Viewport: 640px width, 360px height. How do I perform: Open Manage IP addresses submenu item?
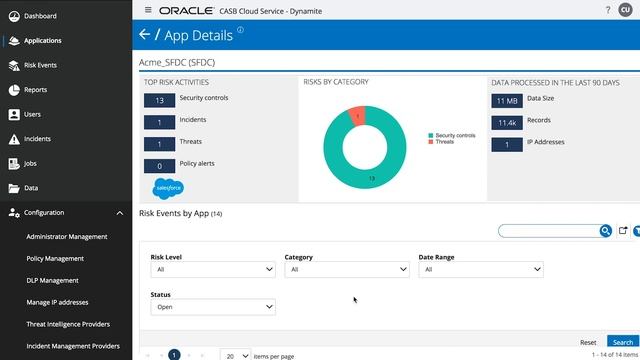(x=58, y=302)
